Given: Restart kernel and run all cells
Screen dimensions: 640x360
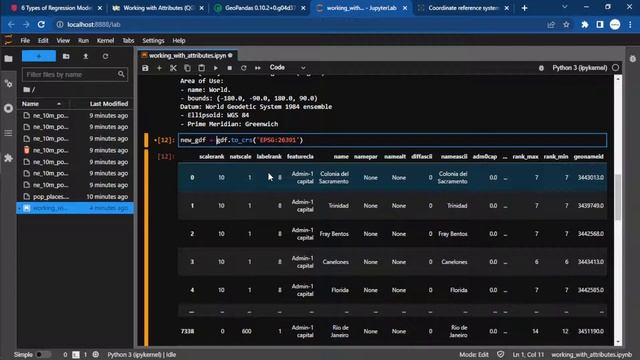Looking at the screenshot, I should click(x=258, y=68).
